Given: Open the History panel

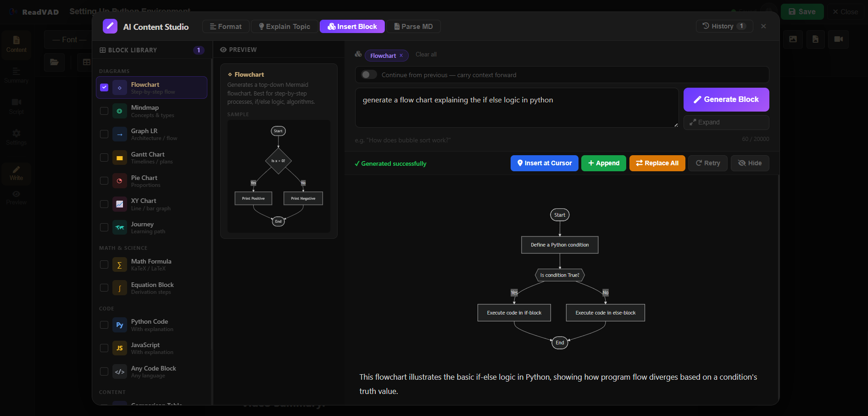Looking at the screenshot, I should tap(724, 26).
